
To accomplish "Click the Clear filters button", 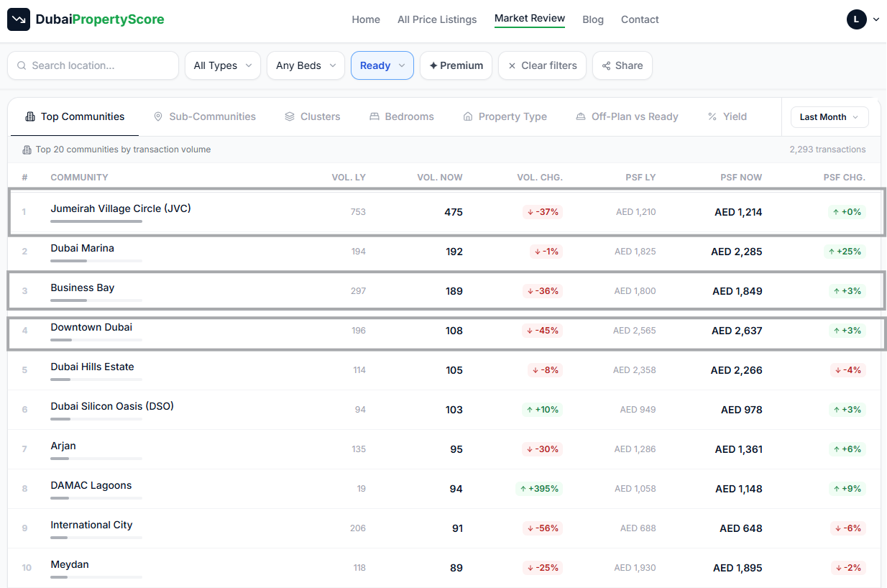I will (x=542, y=65).
